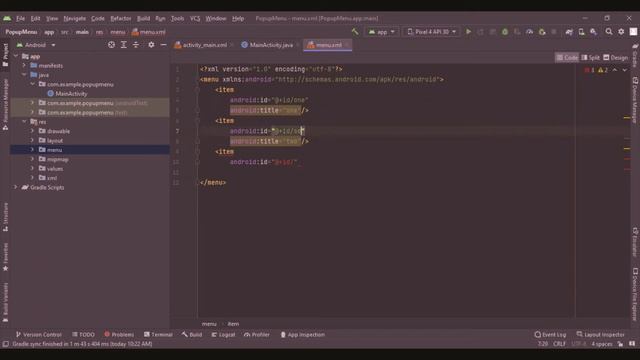Screen dimensions: 640x360
Task: Open Project panel options gear icon
Action: coord(151,45)
